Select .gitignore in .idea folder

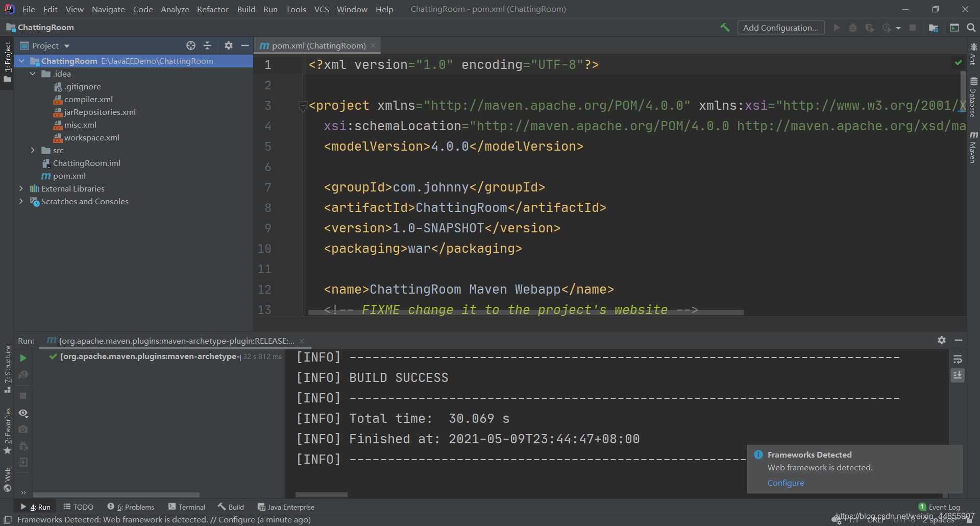78,86
